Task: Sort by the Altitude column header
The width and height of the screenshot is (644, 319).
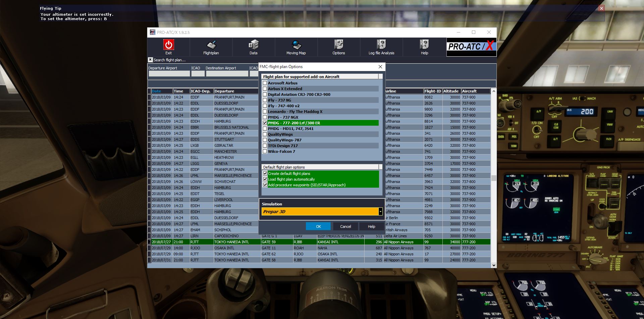Action: 451,91
